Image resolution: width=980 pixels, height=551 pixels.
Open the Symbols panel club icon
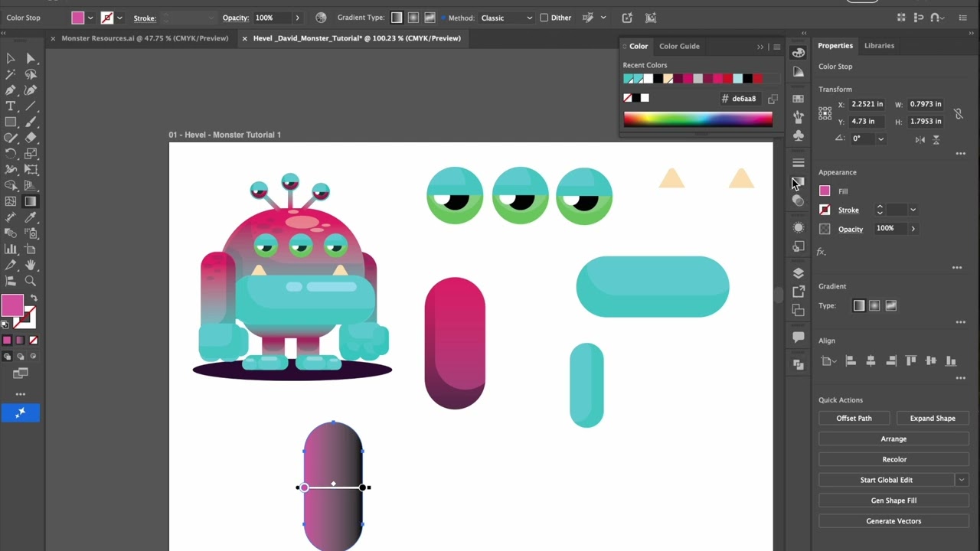[799, 135]
